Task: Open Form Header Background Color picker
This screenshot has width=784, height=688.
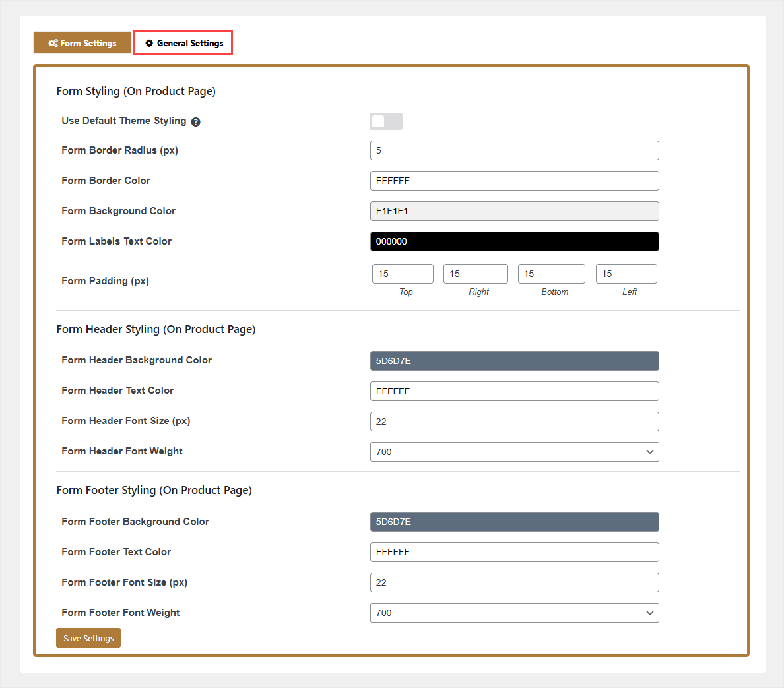Action: [514, 361]
